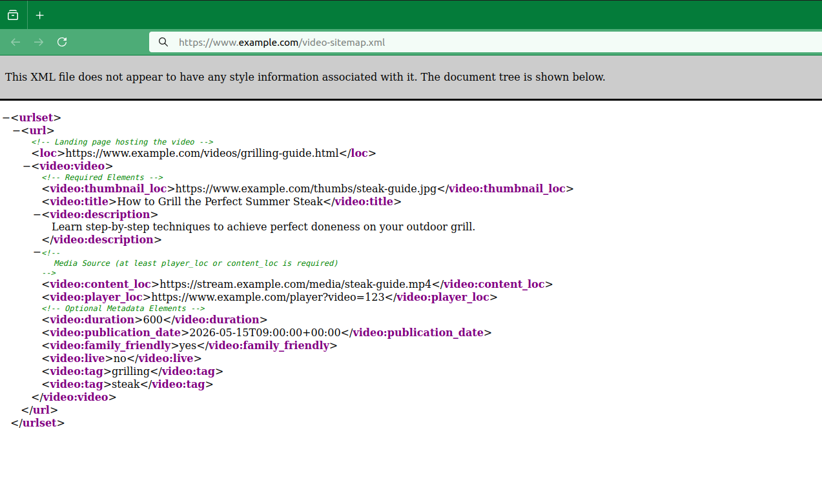This screenshot has width=822, height=504.
Task: Click the closing urlset tag
Action: (x=37, y=423)
